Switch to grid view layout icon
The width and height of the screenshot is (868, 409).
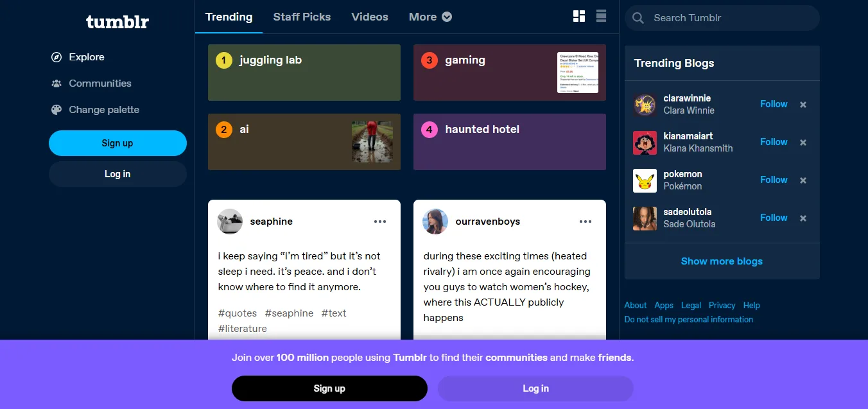(579, 17)
